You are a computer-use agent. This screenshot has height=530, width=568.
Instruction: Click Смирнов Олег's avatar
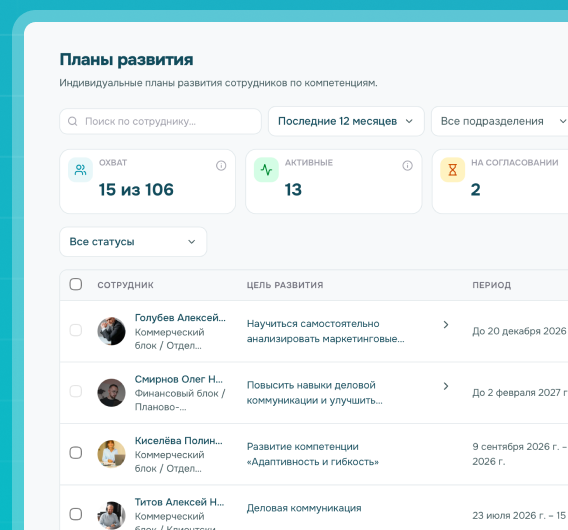point(111,393)
